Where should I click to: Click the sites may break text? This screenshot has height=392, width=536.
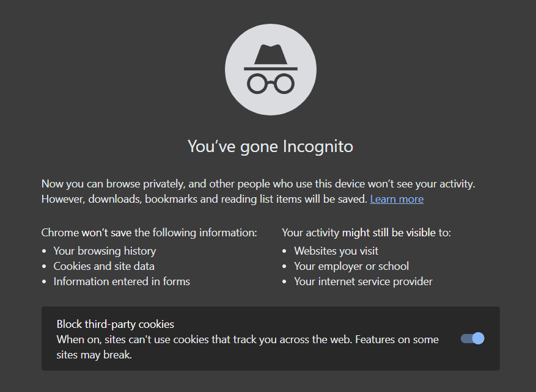(x=94, y=355)
